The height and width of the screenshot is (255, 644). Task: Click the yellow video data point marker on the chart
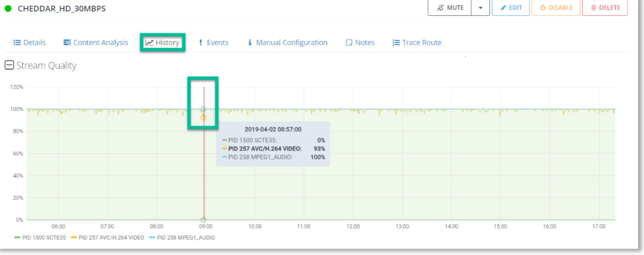(x=203, y=117)
